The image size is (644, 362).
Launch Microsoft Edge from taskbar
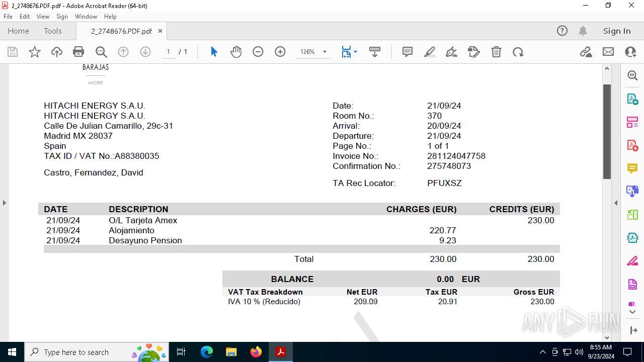coord(207,352)
